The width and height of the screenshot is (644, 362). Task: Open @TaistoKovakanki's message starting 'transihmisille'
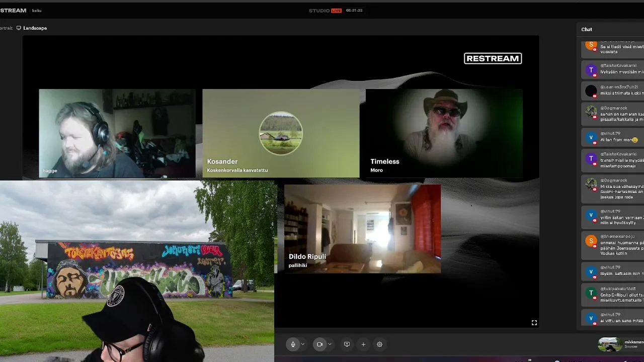pos(613,160)
